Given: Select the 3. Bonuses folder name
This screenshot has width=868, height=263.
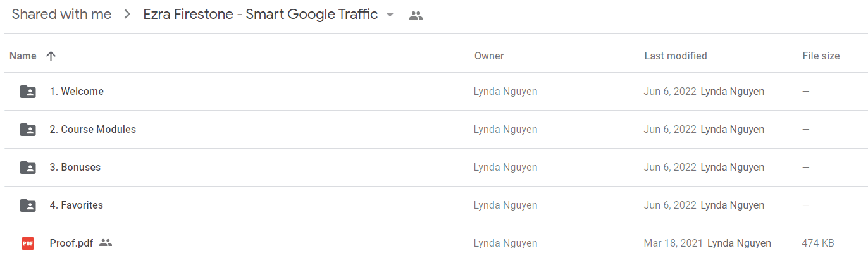Looking at the screenshot, I should 75,167.
